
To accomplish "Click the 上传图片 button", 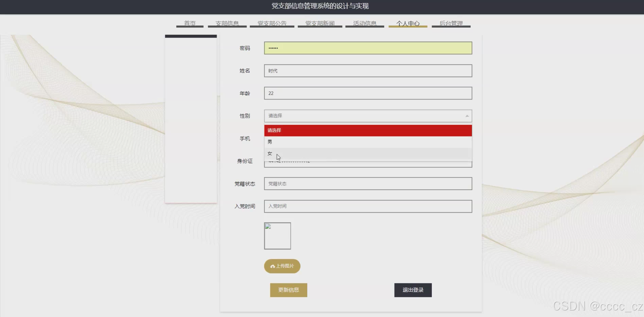I will coord(282,266).
